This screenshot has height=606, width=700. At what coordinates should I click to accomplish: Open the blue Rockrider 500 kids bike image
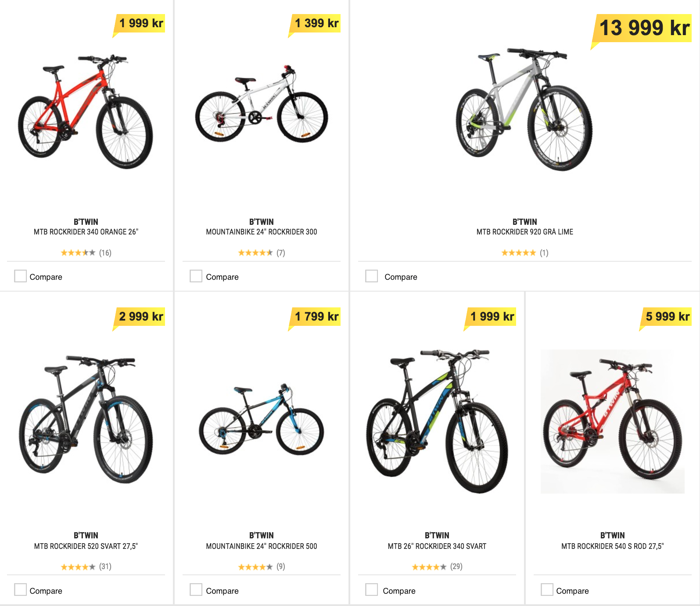pyautogui.click(x=262, y=419)
